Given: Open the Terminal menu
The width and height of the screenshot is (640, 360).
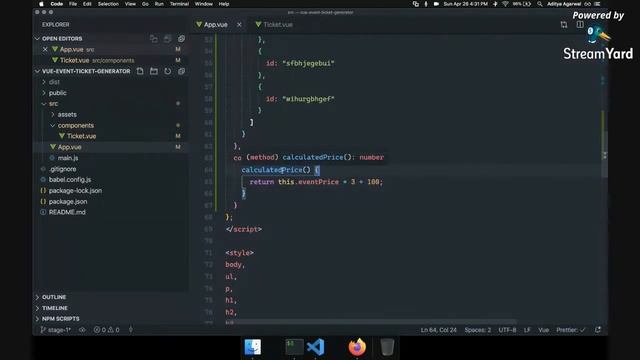Looking at the screenshot, I should (179, 4).
